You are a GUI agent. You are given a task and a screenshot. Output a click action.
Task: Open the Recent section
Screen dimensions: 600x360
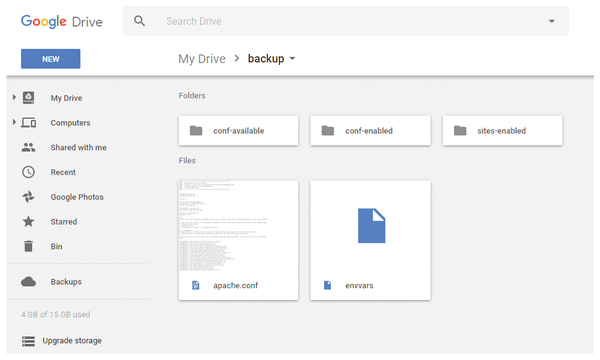[63, 173]
